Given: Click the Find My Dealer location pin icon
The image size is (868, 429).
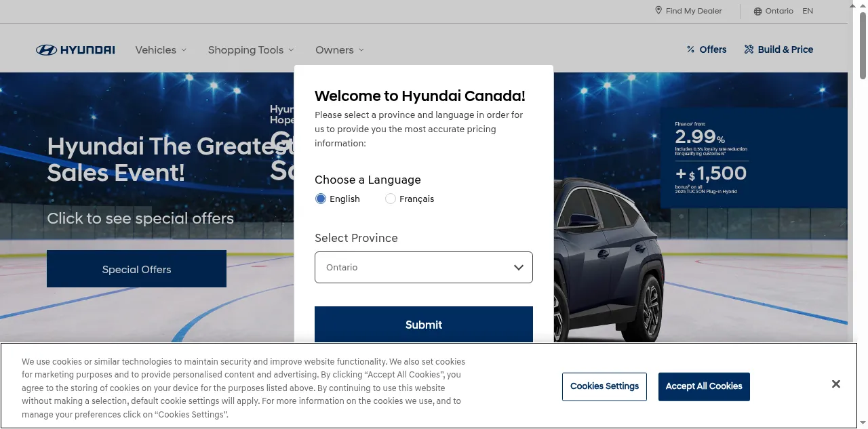Looking at the screenshot, I should [x=658, y=11].
